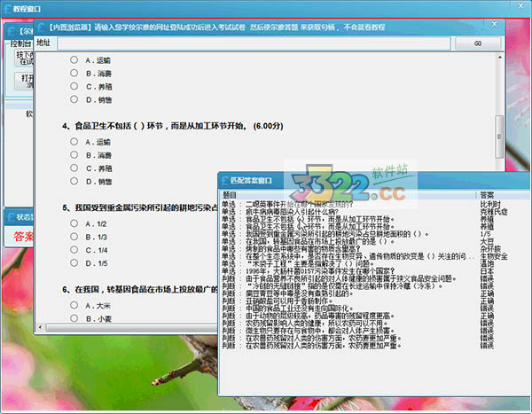The height and width of the screenshot is (414, 532).
Task: Close the 教程窗口 tutorial window
Action: [x=520, y=5]
